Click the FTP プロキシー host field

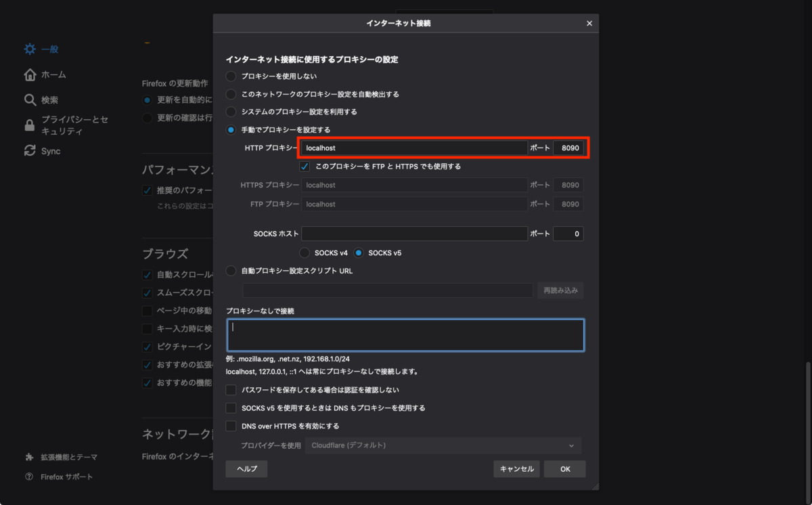pos(414,204)
